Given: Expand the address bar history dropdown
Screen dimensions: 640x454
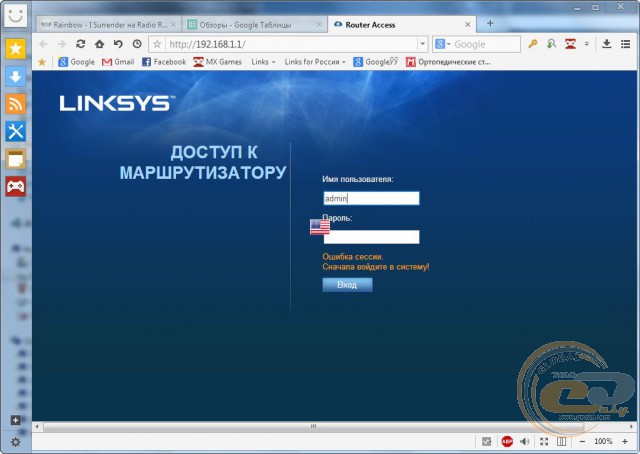Looking at the screenshot, I should pyautogui.click(x=422, y=44).
